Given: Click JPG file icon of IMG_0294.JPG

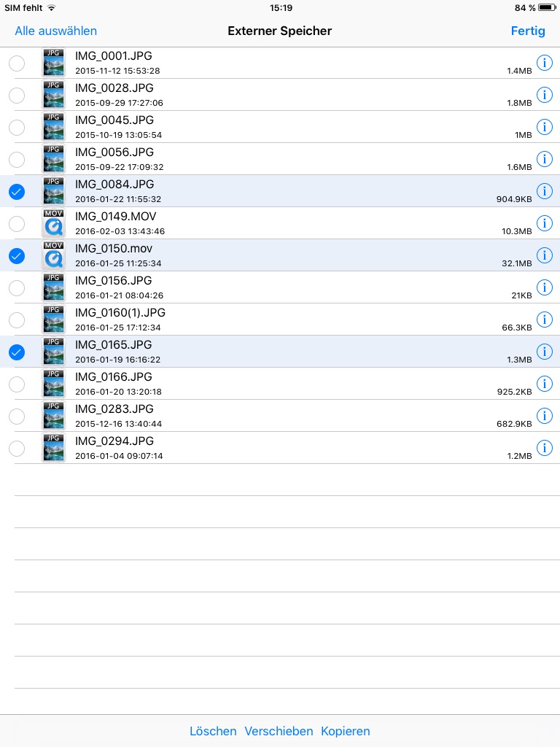Looking at the screenshot, I should 53,448.
